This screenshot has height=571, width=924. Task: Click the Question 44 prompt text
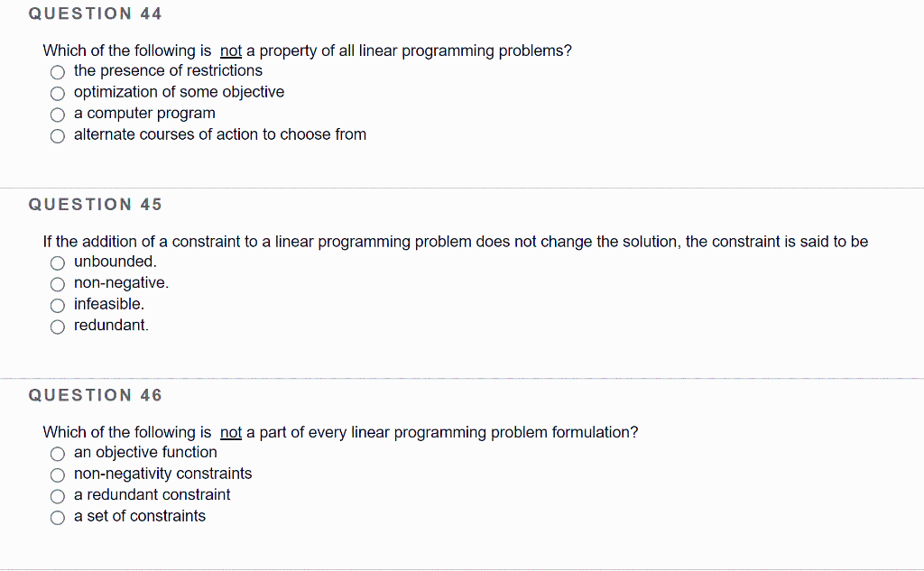[305, 51]
